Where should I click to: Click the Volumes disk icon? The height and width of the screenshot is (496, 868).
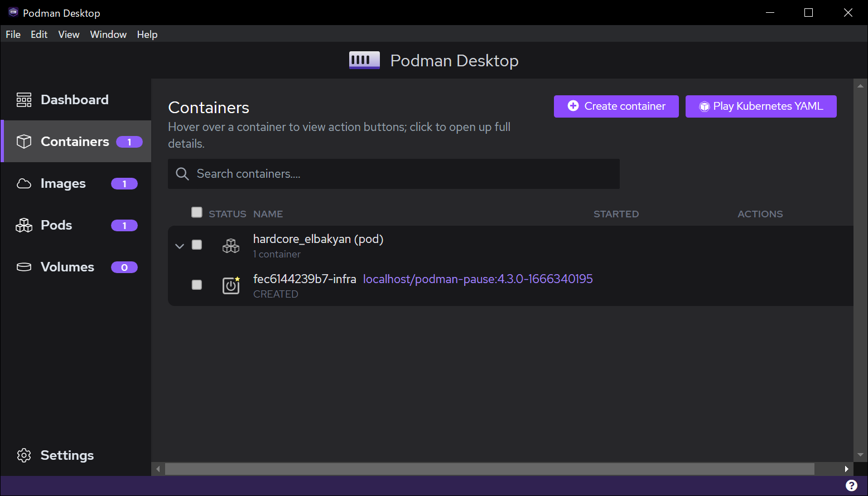(24, 267)
